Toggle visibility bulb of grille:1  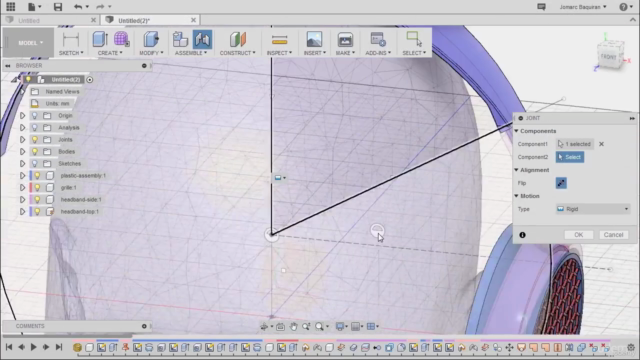pos(37,187)
